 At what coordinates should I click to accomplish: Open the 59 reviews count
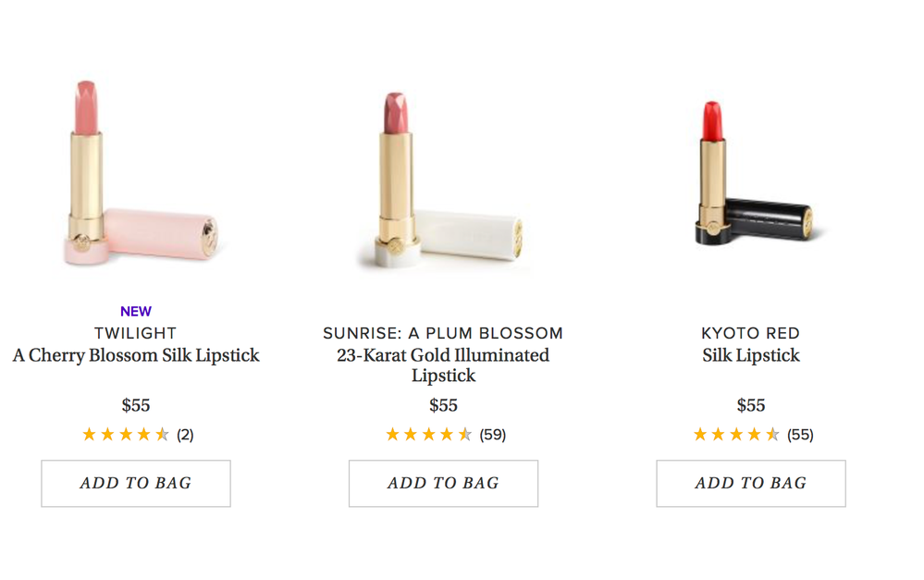click(493, 435)
